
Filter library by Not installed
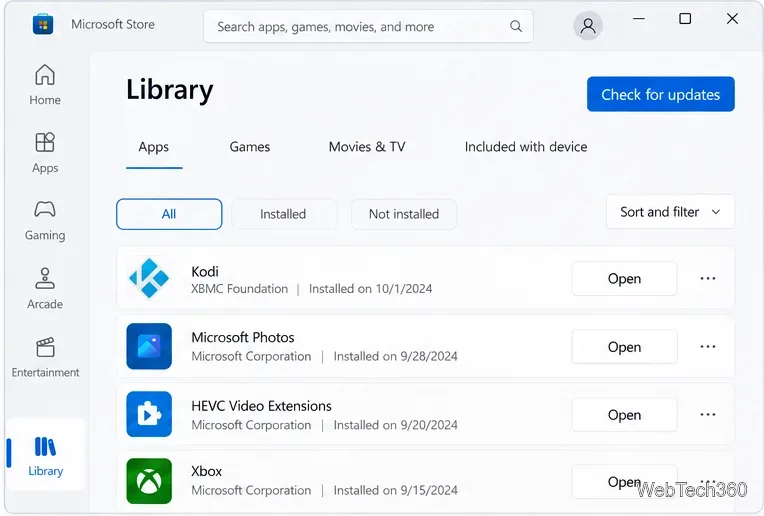point(404,214)
